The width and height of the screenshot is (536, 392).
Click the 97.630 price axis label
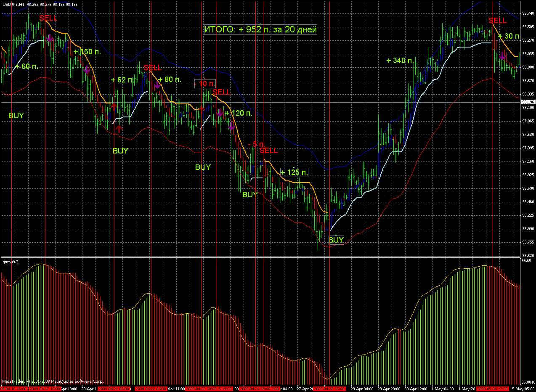click(x=527, y=135)
